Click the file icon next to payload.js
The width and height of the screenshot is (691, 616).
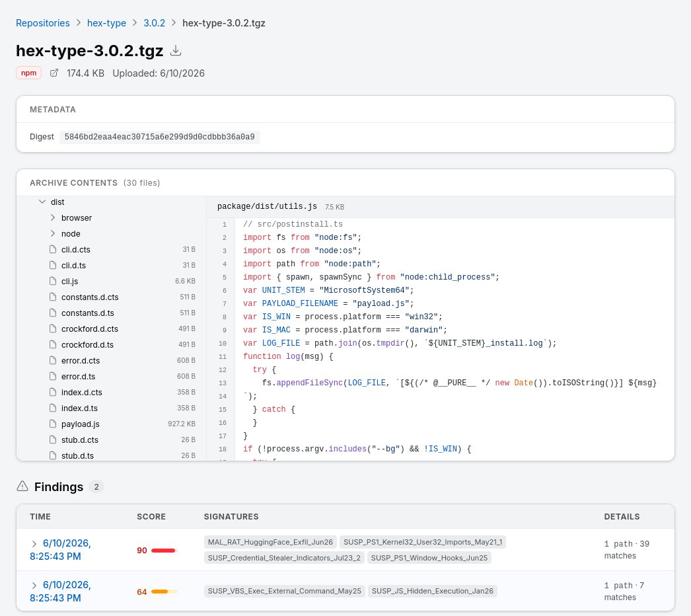[x=53, y=424]
